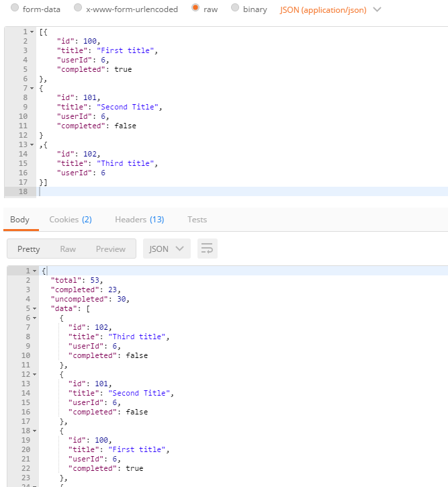Click request text "Third title" on line 15
Viewport: 448px width, 487px height.
(x=126, y=163)
